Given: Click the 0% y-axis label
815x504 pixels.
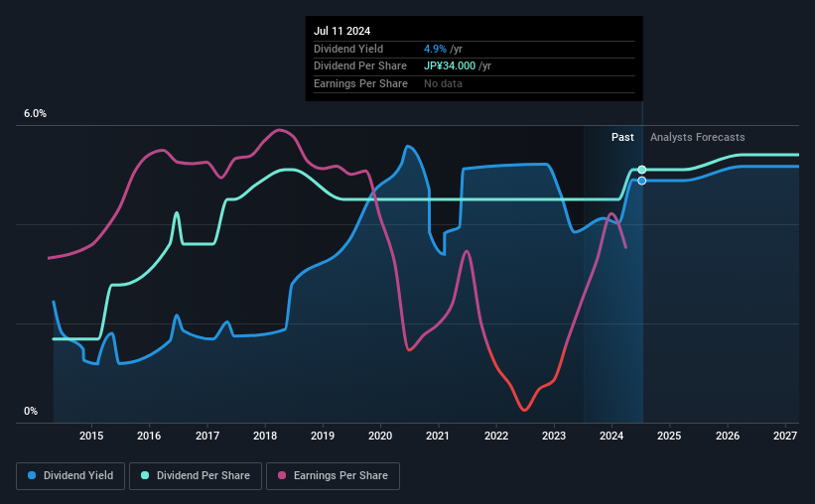Looking at the screenshot, I should [x=31, y=411].
